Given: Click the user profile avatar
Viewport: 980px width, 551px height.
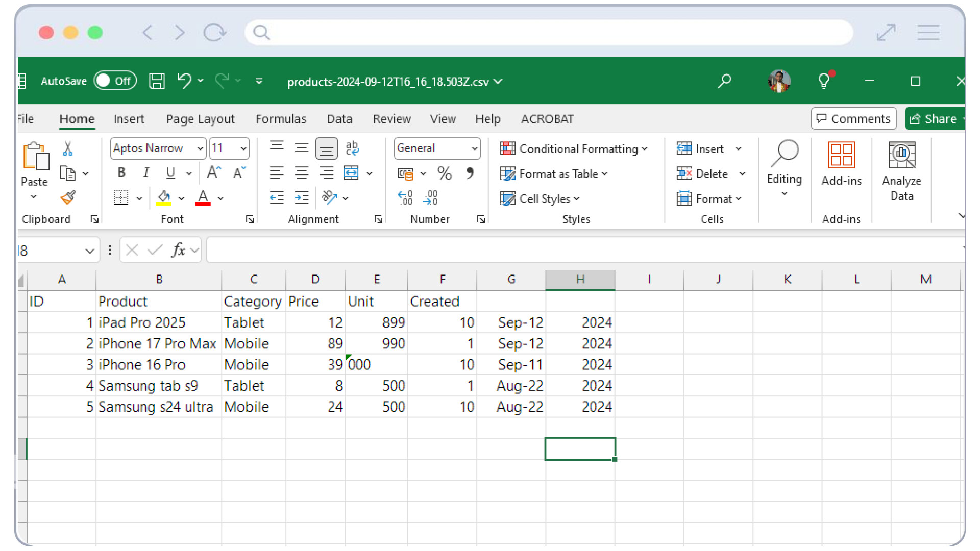Looking at the screenshot, I should click(779, 81).
